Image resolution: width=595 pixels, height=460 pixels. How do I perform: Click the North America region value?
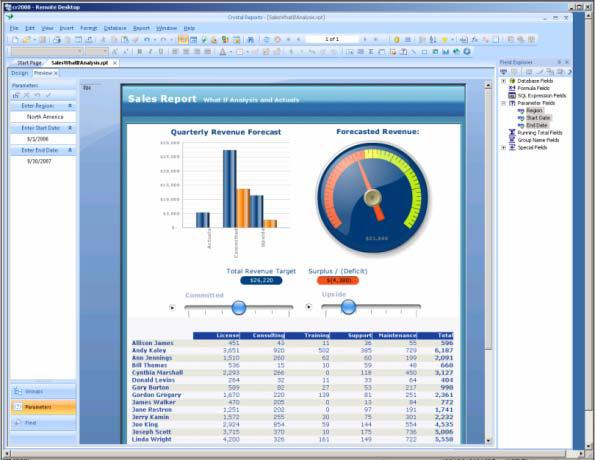click(45, 117)
